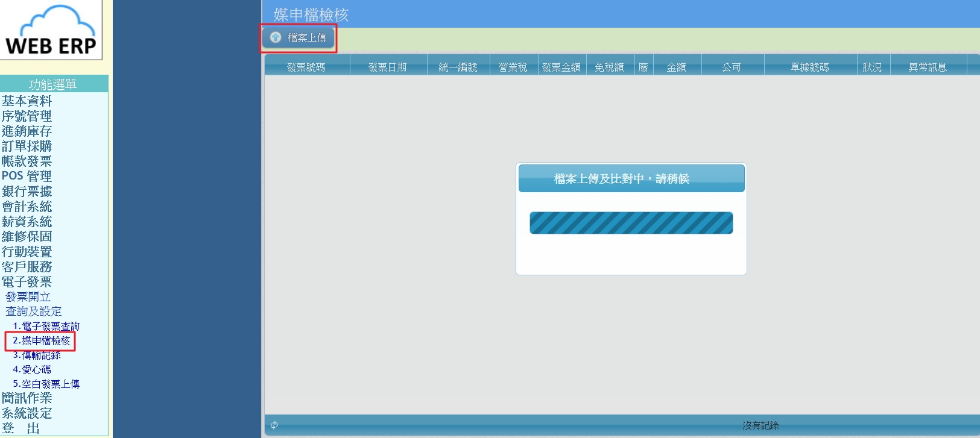Click the 登出 logout item
980x438 pixels.
pyautogui.click(x=21, y=428)
